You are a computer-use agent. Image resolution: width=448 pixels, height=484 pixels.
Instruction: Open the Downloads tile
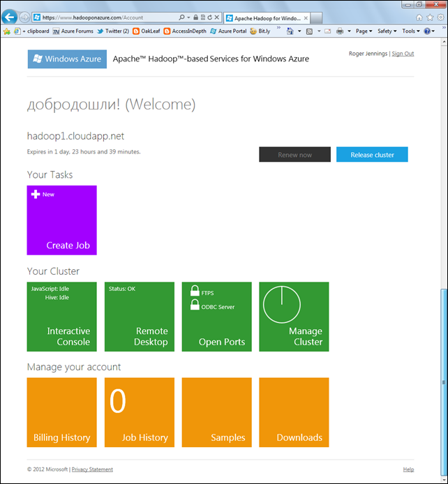(x=294, y=412)
